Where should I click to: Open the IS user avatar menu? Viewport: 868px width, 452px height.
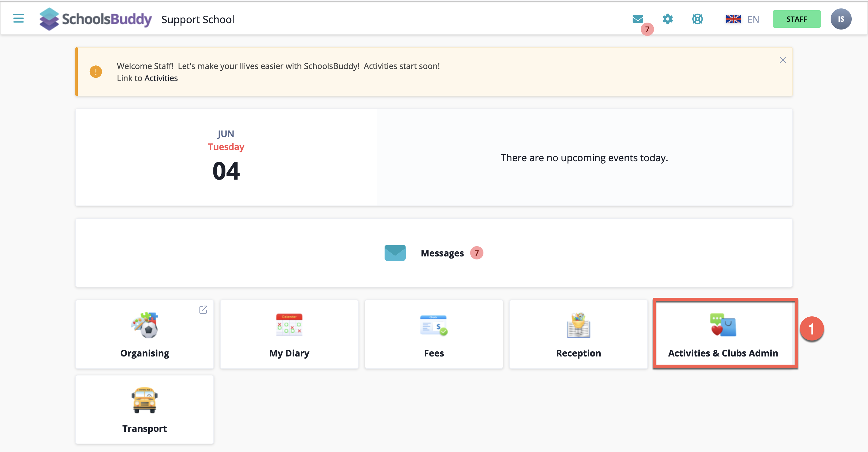pyautogui.click(x=841, y=19)
